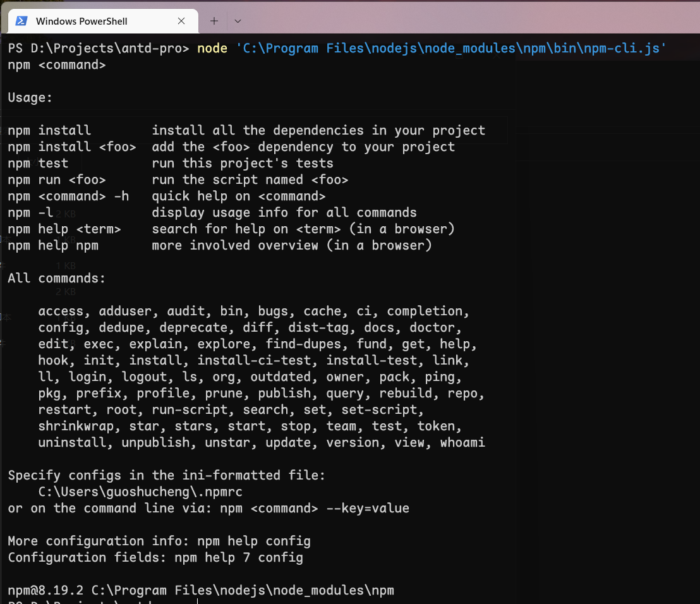Click the word 'dist-tag' in the command list

pyautogui.click(x=318, y=328)
